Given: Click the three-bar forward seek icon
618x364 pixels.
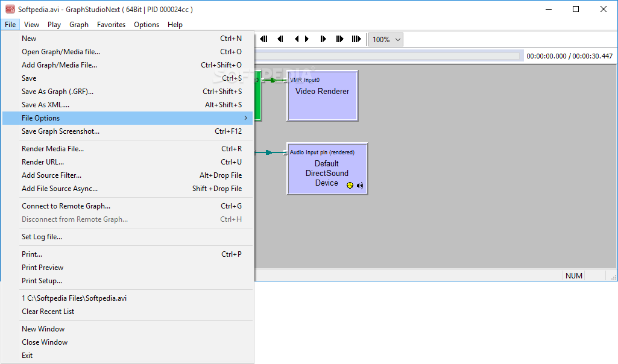Looking at the screenshot, I should (356, 39).
